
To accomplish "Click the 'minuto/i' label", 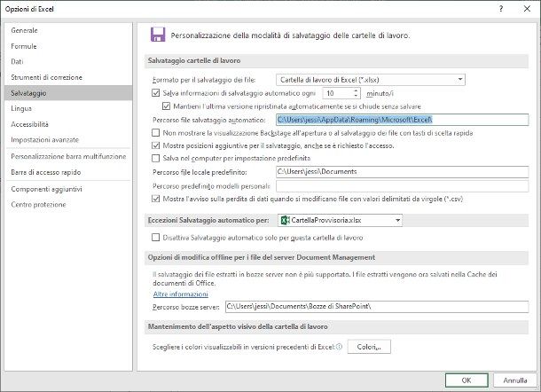I will (380, 93).
